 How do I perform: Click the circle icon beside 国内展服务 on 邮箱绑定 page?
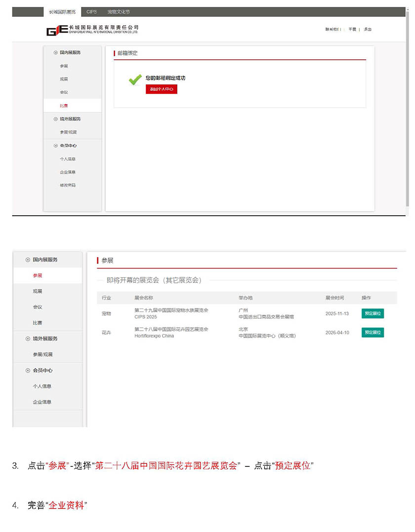pyautogui.click(x=55, y=53)
